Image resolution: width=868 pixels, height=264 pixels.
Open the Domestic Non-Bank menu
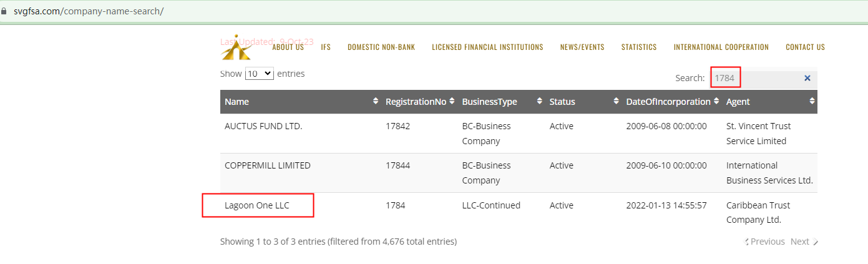click(x=381, y=47)
